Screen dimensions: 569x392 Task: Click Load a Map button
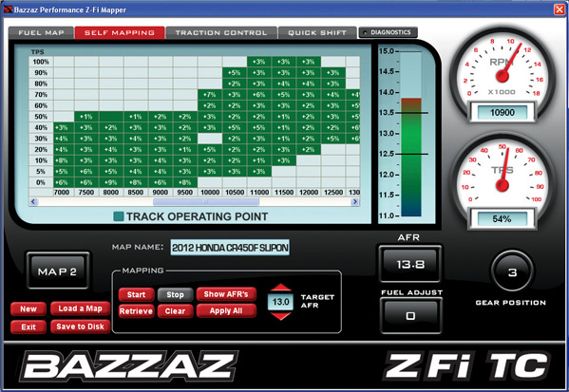80,308
